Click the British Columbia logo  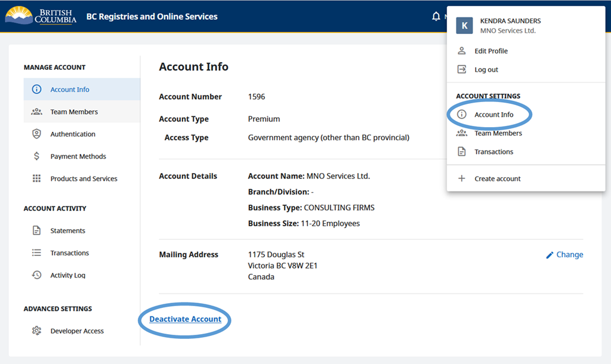41,17
